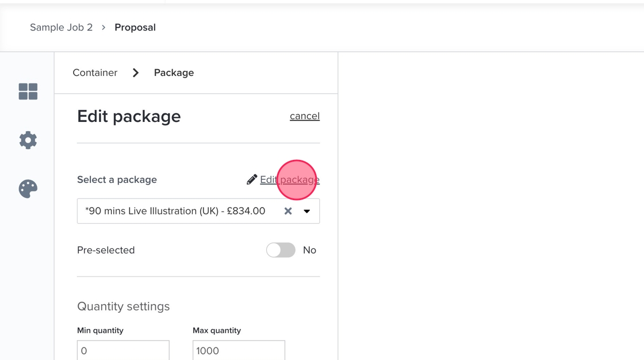Screen dimensions: 644x360
Task: Open the color palette theme icon
Action: (x=28, y=189)
